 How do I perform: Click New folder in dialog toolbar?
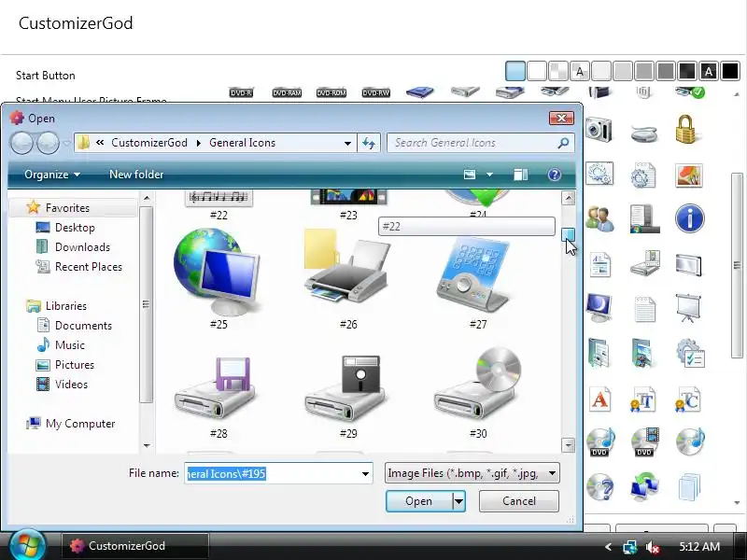pos(136,175)
